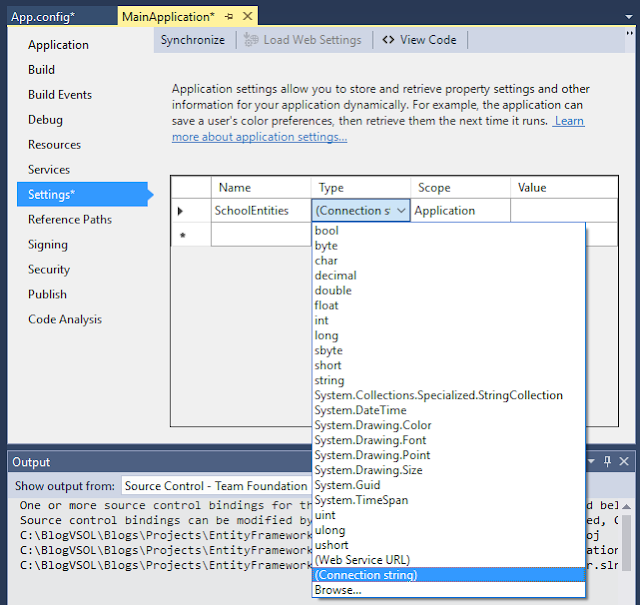Open the Code Analysis page
This screenshot has width=640, height=605.
(65, 319)
